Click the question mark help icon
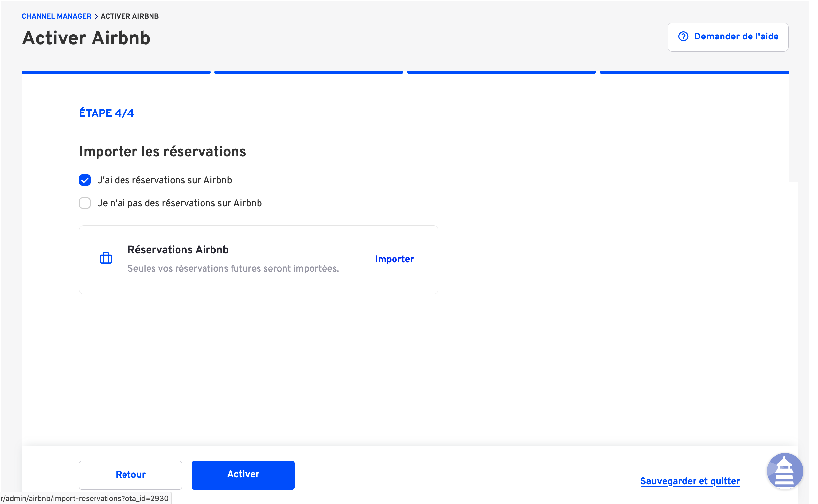Screen dimensions: 818x504 pyautogui.click(x=683, y=36)
